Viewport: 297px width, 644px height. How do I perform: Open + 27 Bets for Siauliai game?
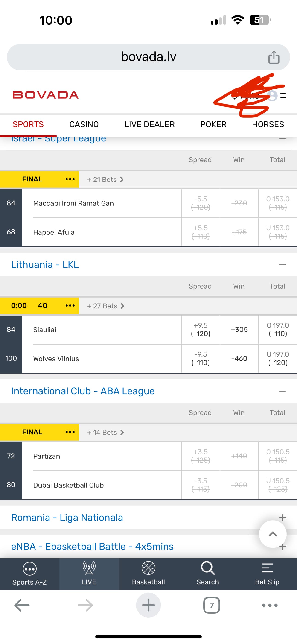[x=105, y=306]
